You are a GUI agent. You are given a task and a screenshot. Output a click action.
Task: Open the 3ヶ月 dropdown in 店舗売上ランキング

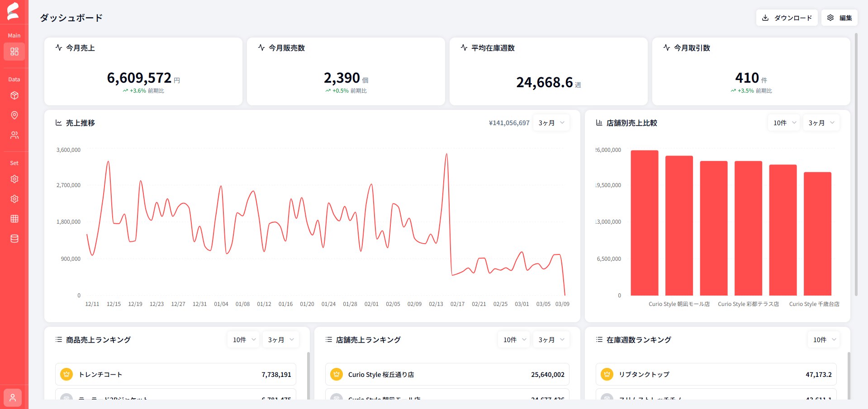[551, 340]
